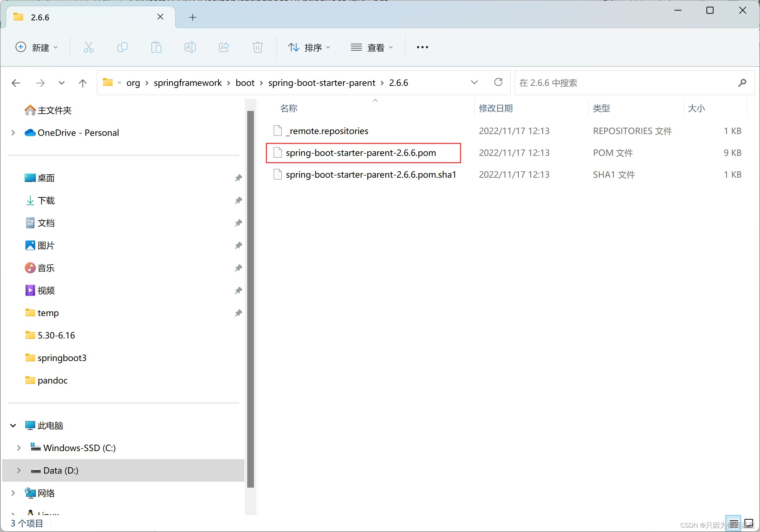Select _remote.repositories file
This screenshot has width=760, height=532.
(x=327, y=131)
